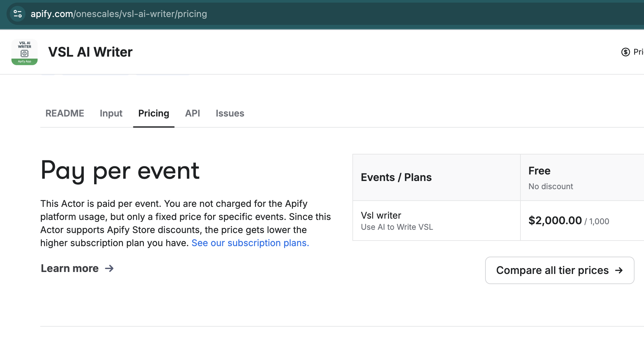Image resolution: width=644 pixels, height=362 pixels.
Task: Open the Issues tab
Action: click(x=230, y=113)
